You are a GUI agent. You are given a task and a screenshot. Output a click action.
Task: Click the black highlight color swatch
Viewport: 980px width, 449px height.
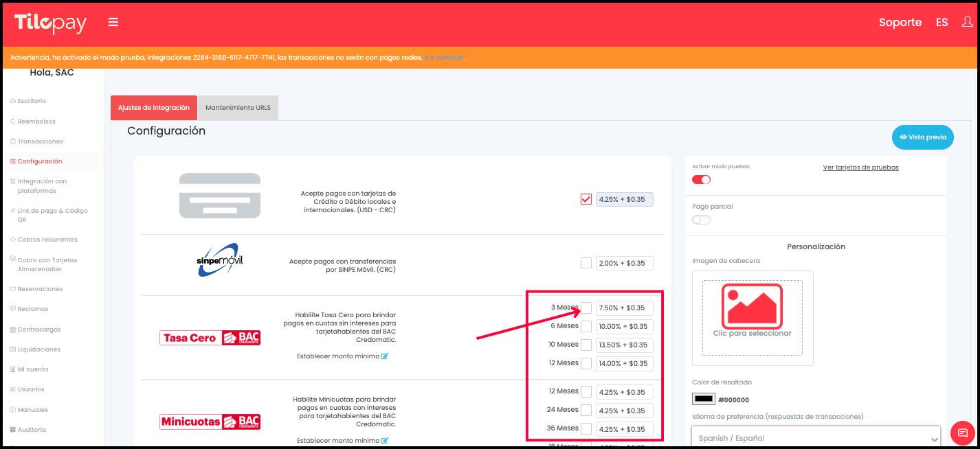point(703,399)
